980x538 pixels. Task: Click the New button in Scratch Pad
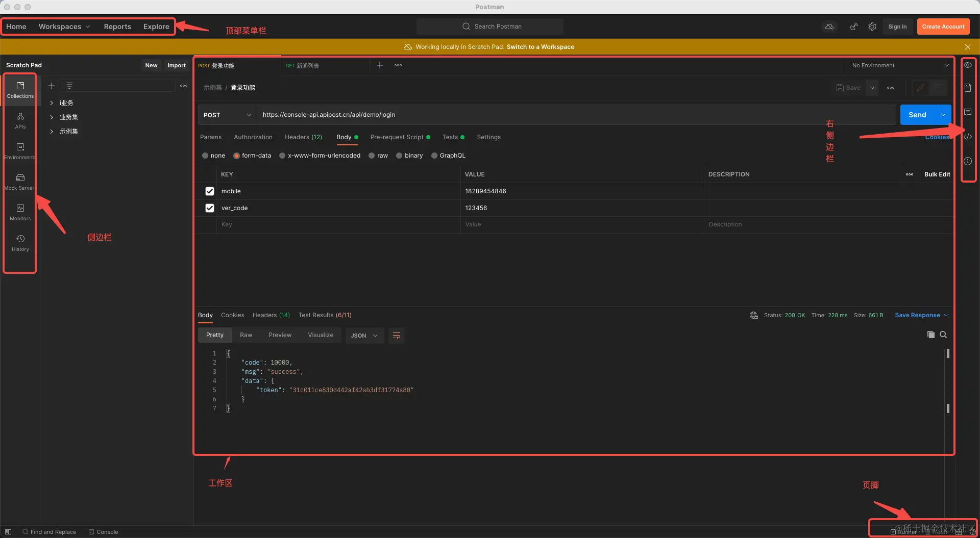[x=151, y=65]
